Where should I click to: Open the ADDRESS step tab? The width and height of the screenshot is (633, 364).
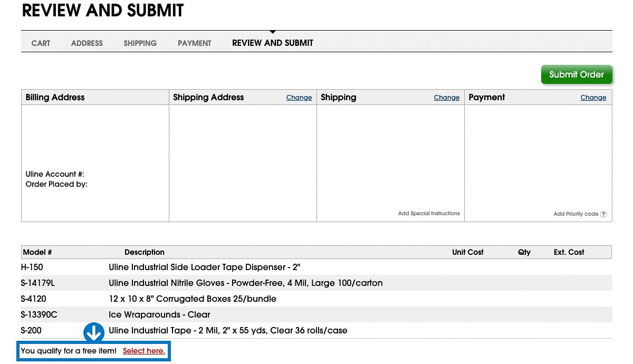coord(87,43)
